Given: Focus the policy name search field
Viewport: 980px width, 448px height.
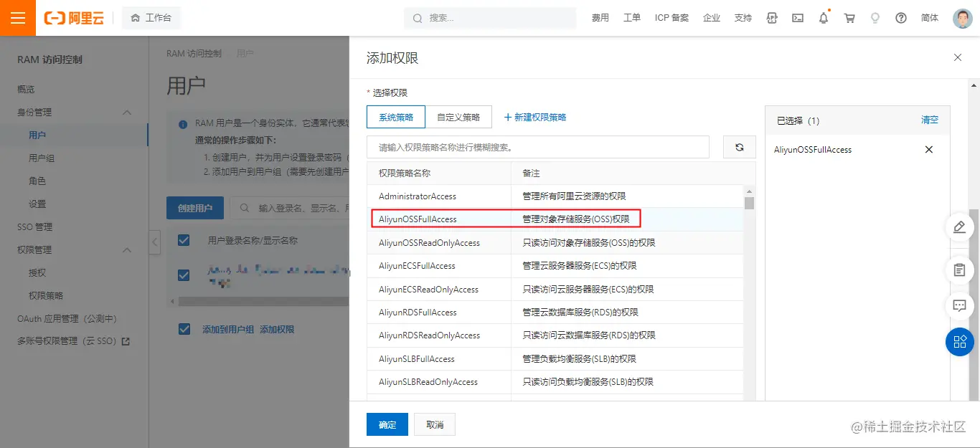Looking at the screenshot, I should [538, 147].
